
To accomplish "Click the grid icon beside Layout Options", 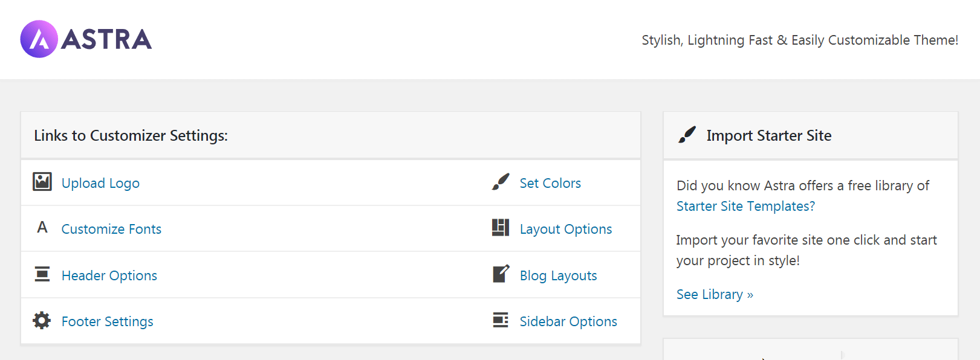I will click(x=501, y=228).
